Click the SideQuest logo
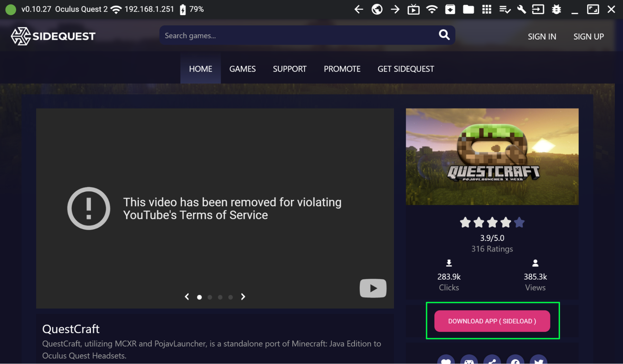Viewport: 623px width, 364px height. pyautogui.click(x=53, y=36)
